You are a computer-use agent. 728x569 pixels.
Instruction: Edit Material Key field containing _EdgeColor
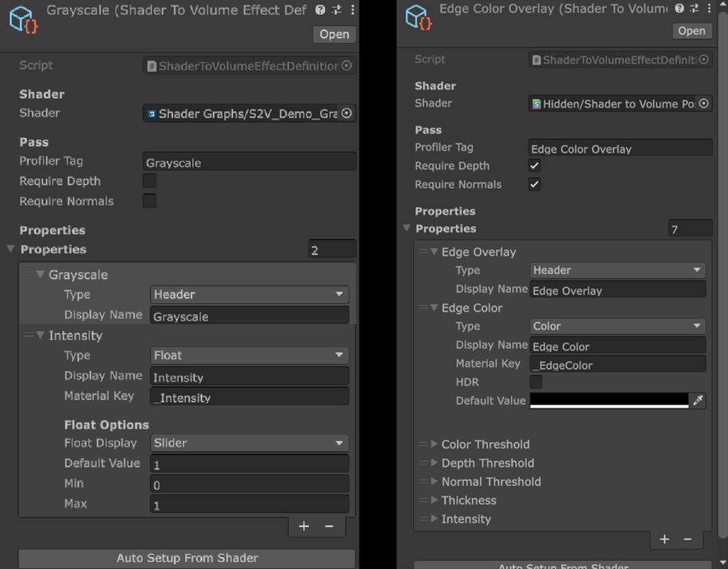[618, 364]
